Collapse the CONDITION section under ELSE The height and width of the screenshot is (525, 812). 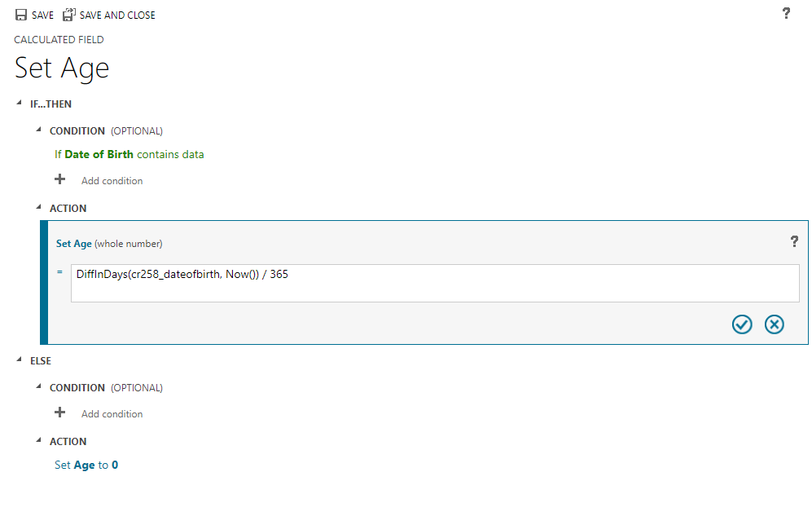tap(37, 387)
